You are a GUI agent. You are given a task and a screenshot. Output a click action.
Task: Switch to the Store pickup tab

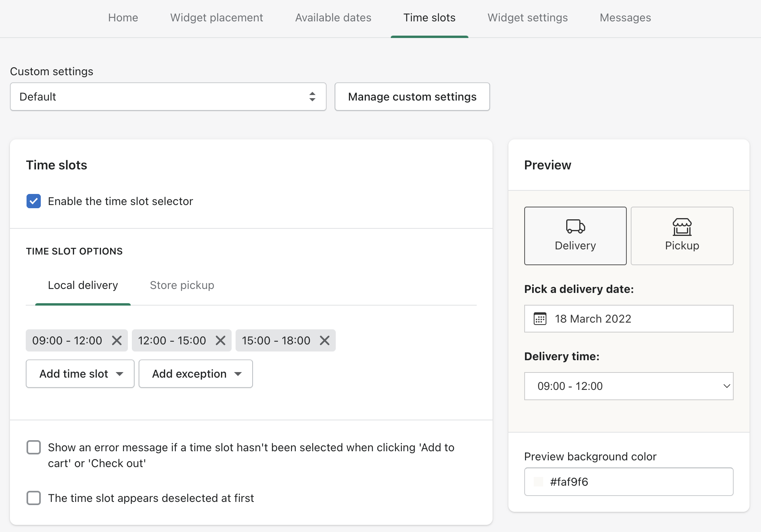click(182, 285)
